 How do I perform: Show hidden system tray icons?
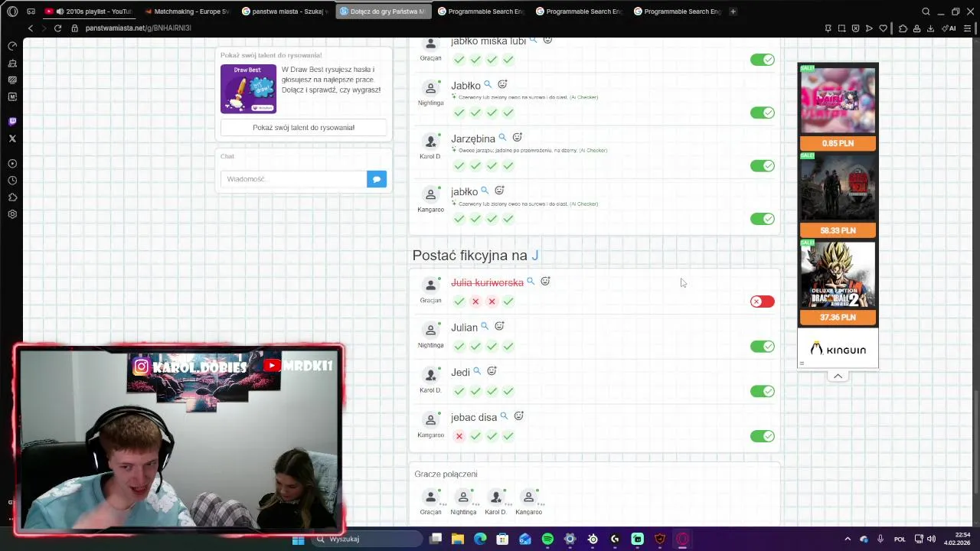(x=848, y=539)
